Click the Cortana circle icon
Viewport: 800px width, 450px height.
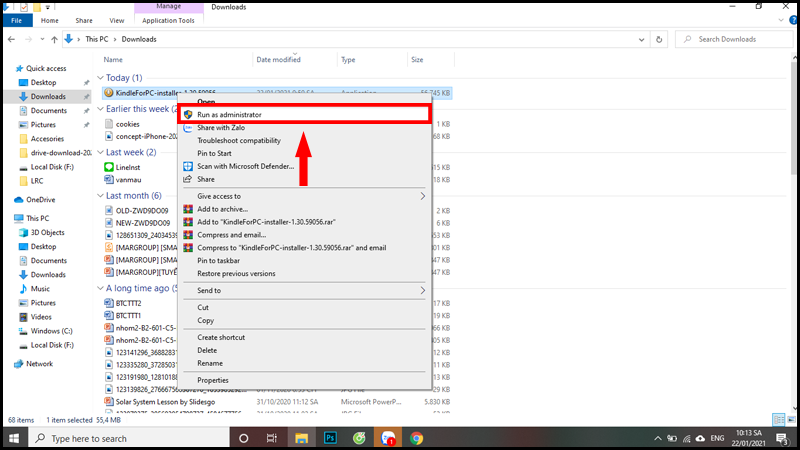243,438
